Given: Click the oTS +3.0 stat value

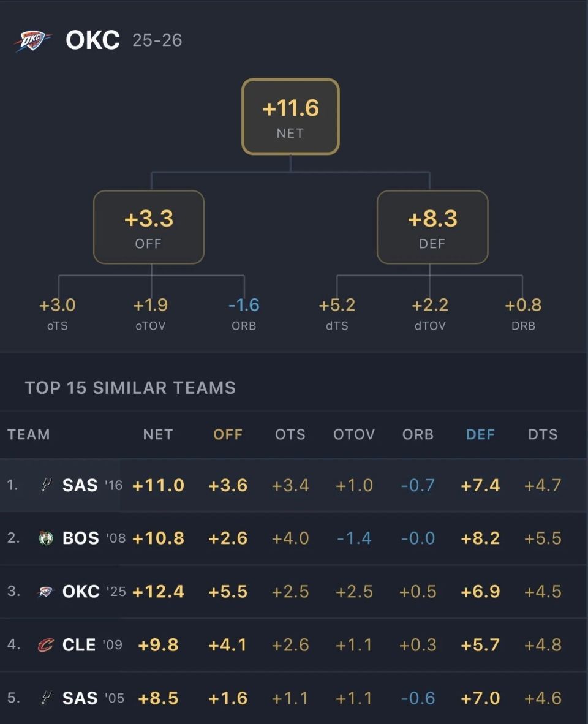Looking at the screenshot, I should (58, 305).
